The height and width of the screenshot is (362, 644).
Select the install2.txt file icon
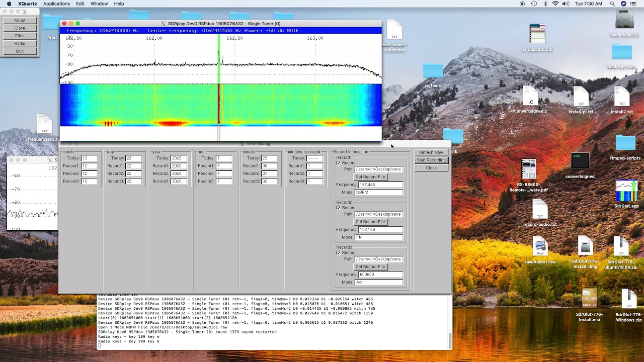(x=622, y=97)
